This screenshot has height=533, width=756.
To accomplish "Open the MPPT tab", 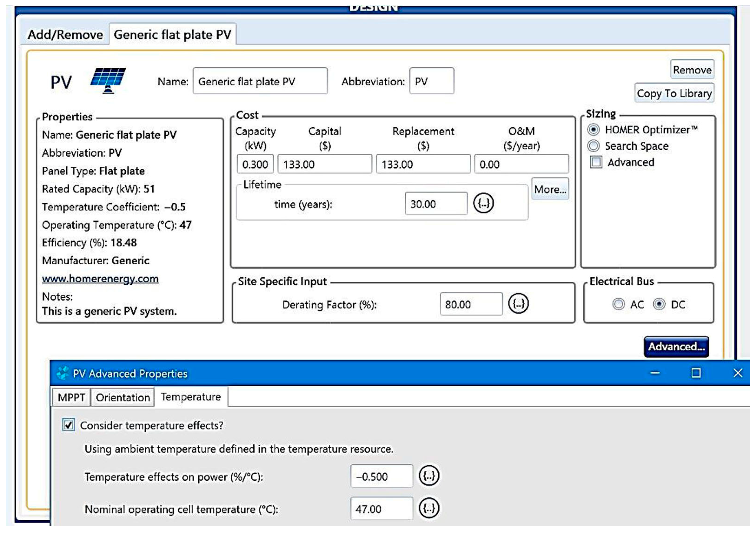I will click(x=71, y=397).
